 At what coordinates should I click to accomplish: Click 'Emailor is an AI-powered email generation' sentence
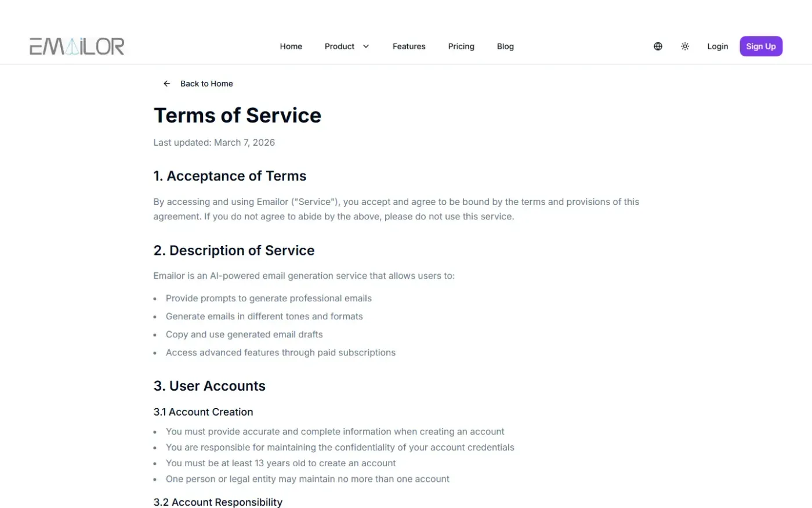[304, 276]
